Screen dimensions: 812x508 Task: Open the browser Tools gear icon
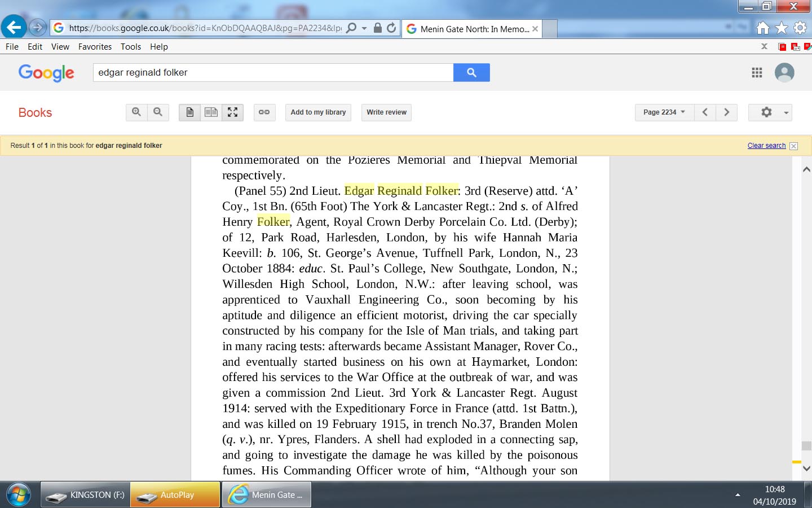tap(800, 28)
